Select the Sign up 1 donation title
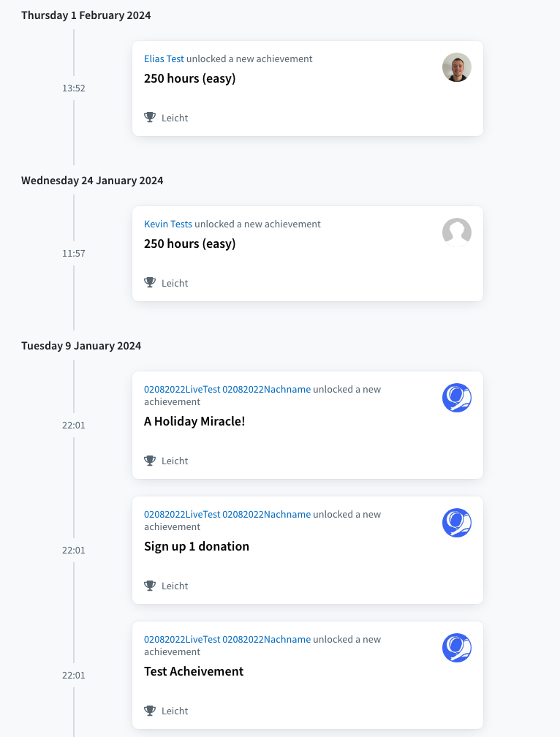 tap(197, 547)
